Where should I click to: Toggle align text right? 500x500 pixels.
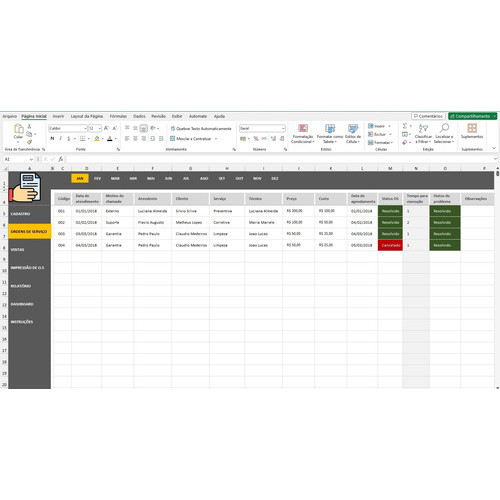click(144, 139)
